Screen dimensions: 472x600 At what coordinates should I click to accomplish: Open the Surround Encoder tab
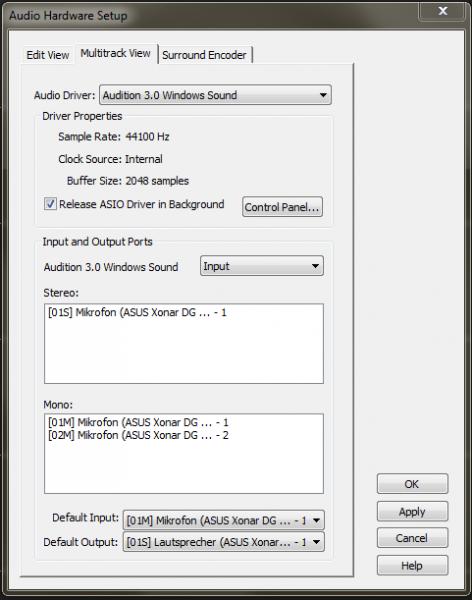click(204, 55)
